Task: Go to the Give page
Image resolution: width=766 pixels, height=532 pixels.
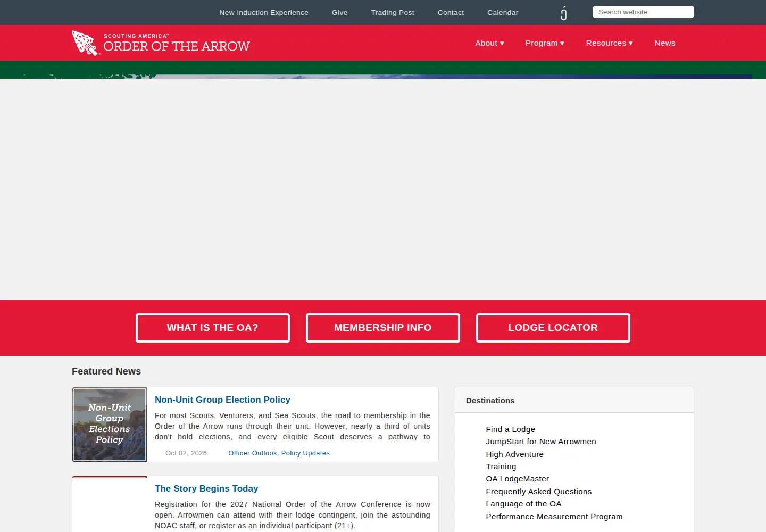Action: 340,12
